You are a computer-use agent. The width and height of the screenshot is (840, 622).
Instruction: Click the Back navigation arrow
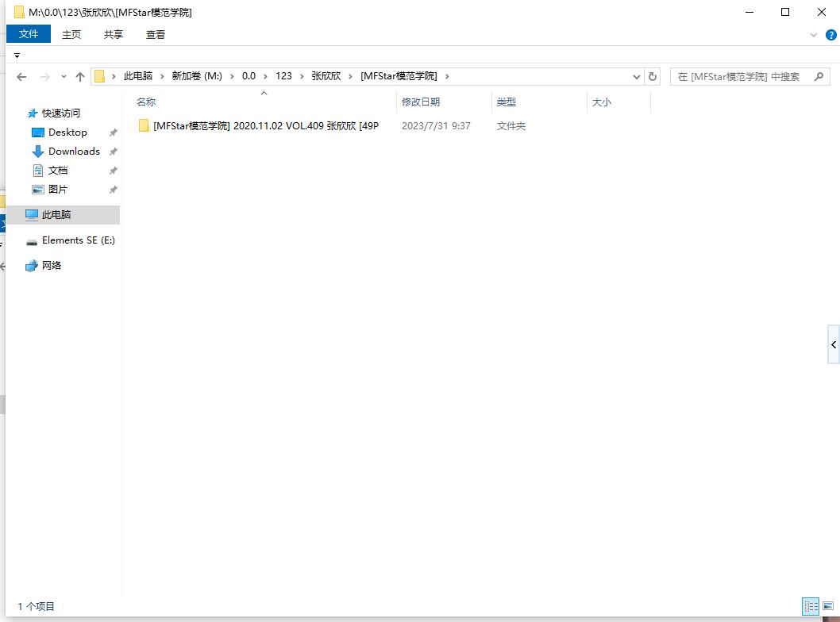click(21, 77)
